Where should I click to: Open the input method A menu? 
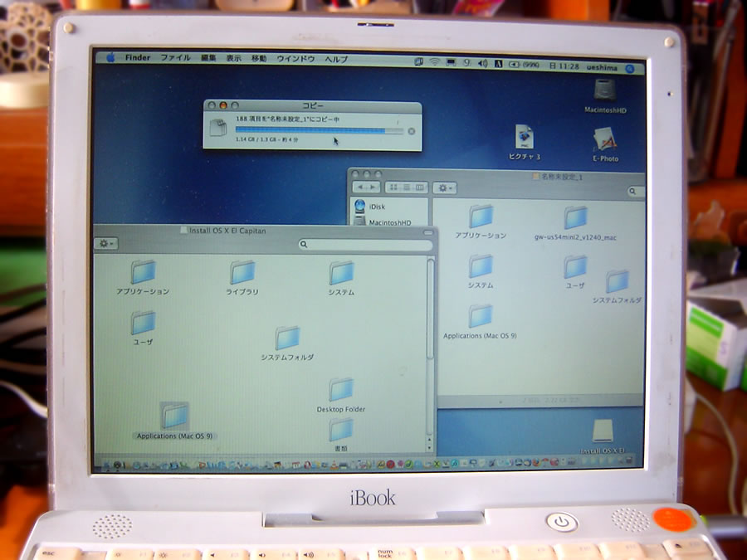(498, 64)
